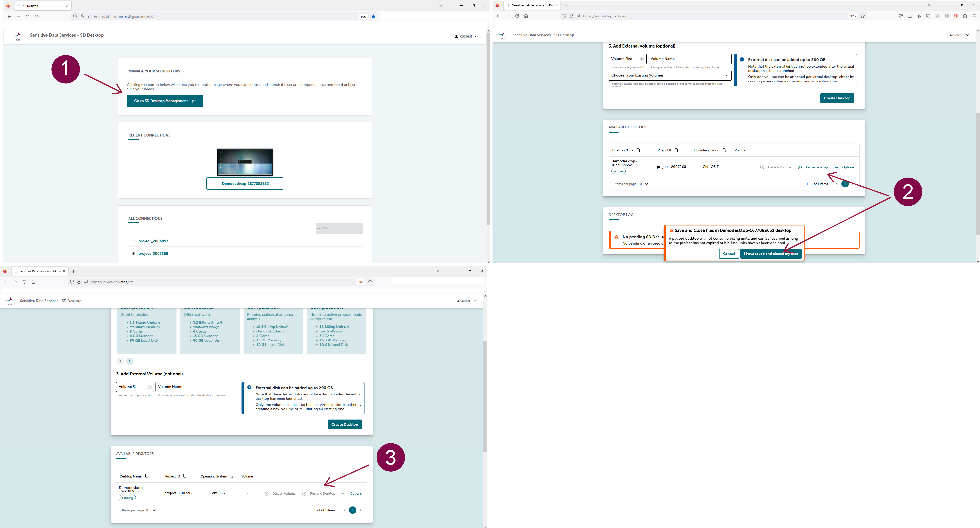This screenshot has width=980, height=528.
Task: Expand project_2007268 in All Connections
Action: click(134, 253)
